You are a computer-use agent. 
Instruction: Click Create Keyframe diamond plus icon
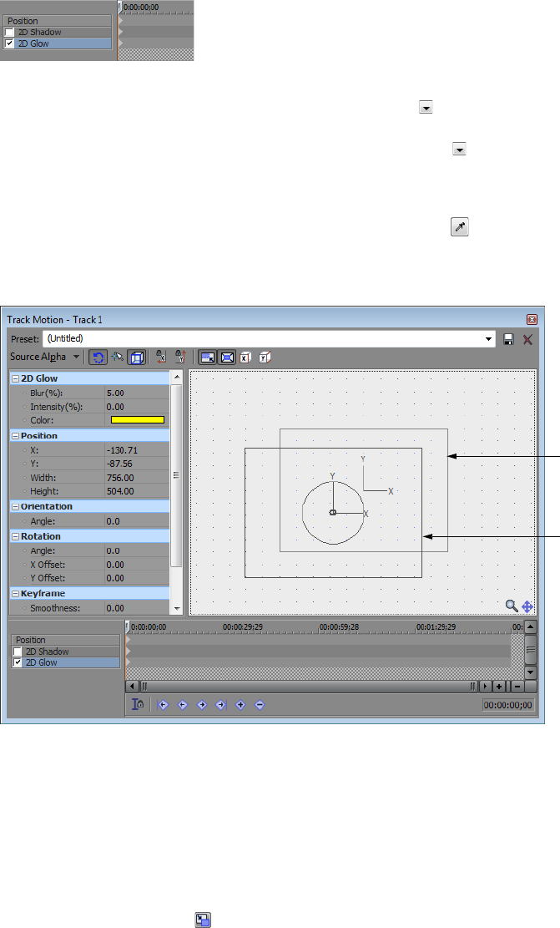click(x=240, y=705)
